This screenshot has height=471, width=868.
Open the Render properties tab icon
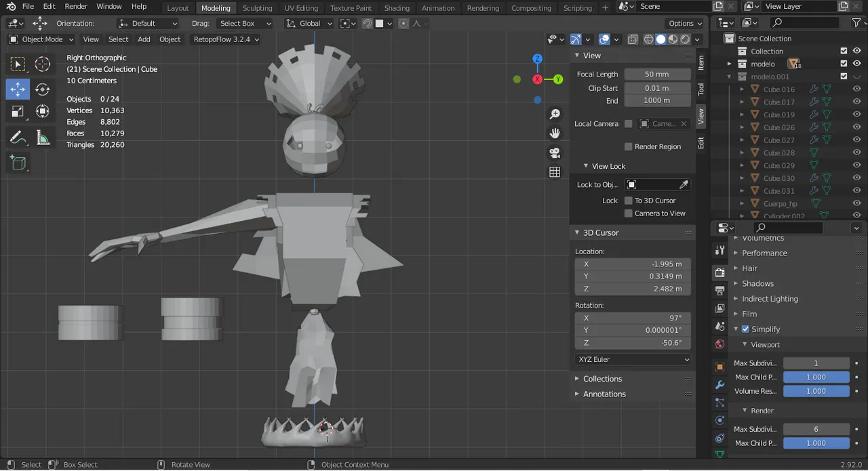pyautogui.click(x=720, y=272)
